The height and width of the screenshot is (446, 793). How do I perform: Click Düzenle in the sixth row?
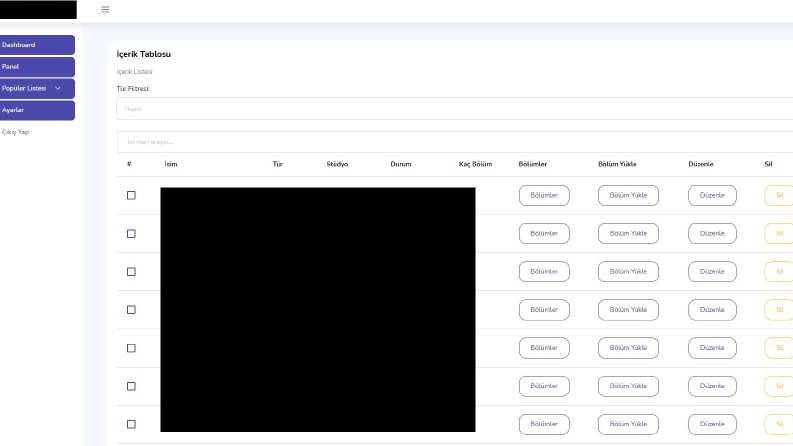point(712,386)
